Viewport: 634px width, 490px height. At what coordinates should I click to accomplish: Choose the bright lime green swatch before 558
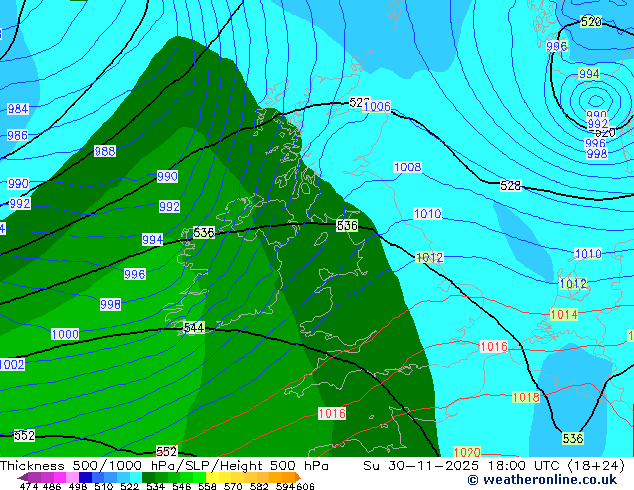click(199, 477)
